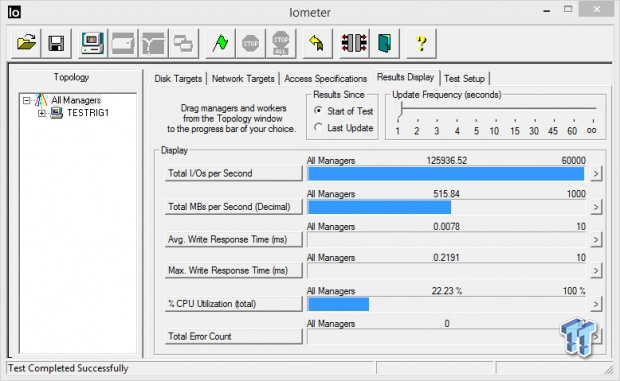The height and width of the screenshot is (381, 620).
Task: Exit Iometer via the door icon
Action: click(384, 43)
